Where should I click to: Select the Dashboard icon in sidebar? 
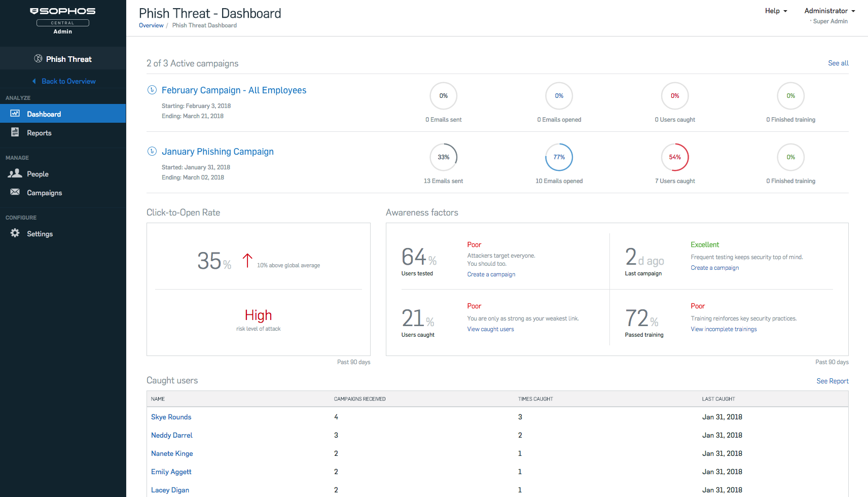pos(15,114)
